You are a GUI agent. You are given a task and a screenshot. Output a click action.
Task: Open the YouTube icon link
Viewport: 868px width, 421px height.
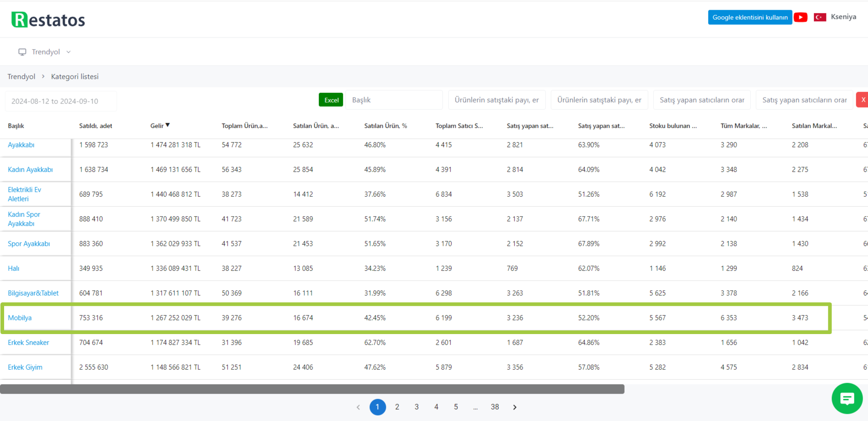[x=800, y=17]
